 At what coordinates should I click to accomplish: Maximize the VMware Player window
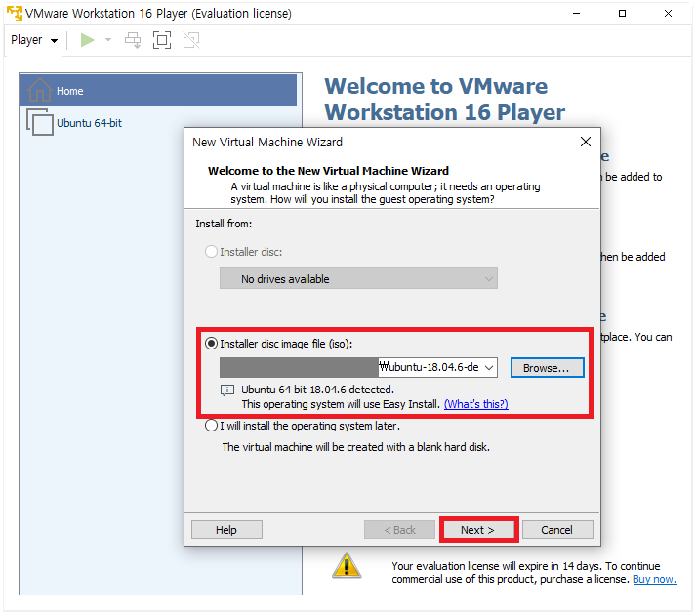623,14
